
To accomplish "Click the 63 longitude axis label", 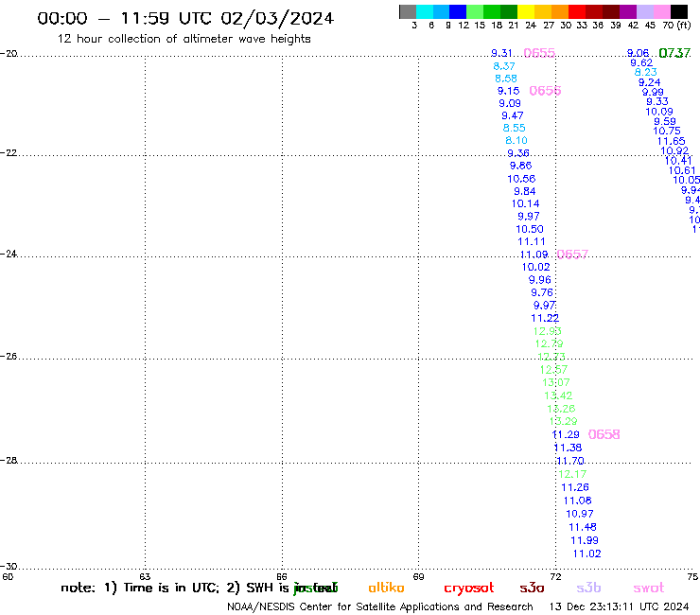I will click(x=145, y=577).
